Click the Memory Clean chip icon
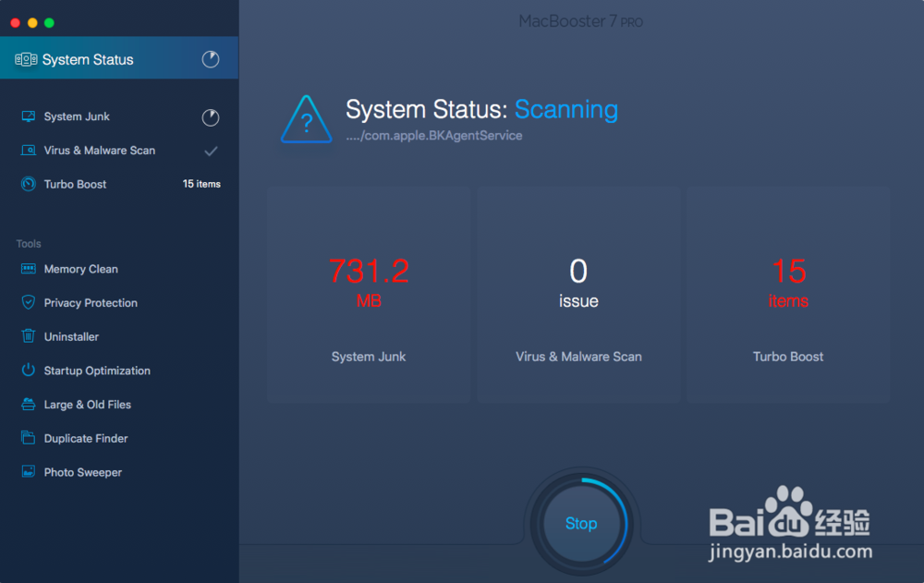924x583 pixels. point(28,269)
